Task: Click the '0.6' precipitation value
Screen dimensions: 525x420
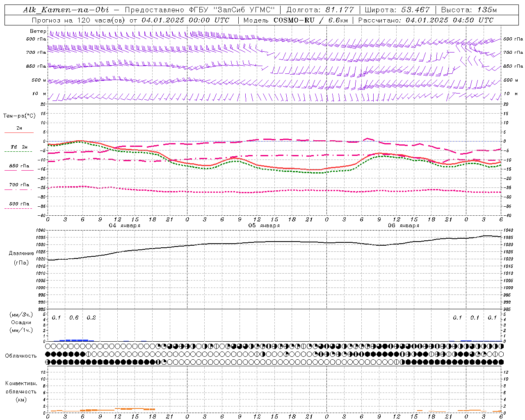Action: 74,317
